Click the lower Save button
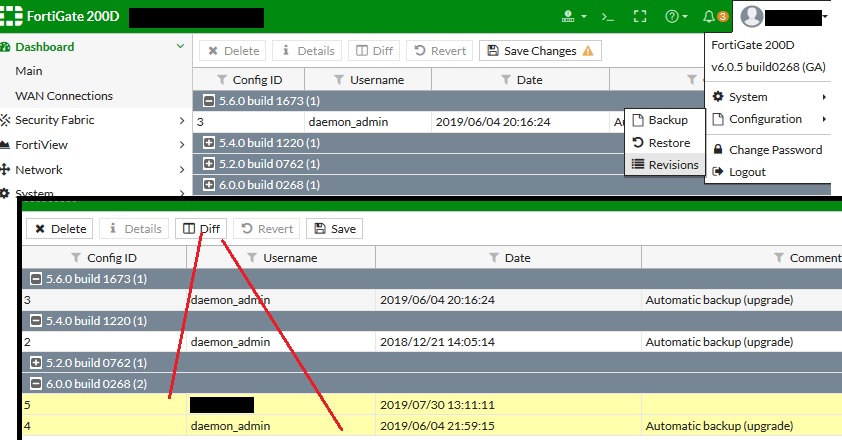842x440 pixels. click(335, 229)
